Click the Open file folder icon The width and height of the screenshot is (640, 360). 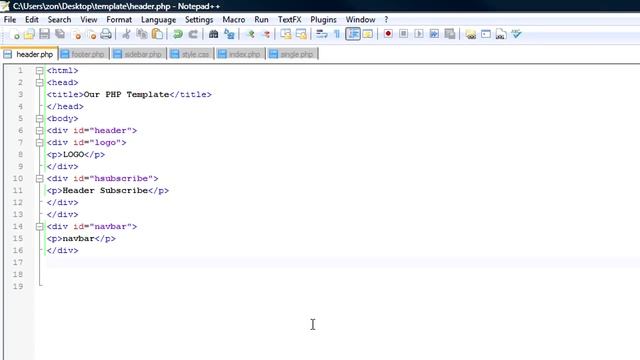pos(29,34)
